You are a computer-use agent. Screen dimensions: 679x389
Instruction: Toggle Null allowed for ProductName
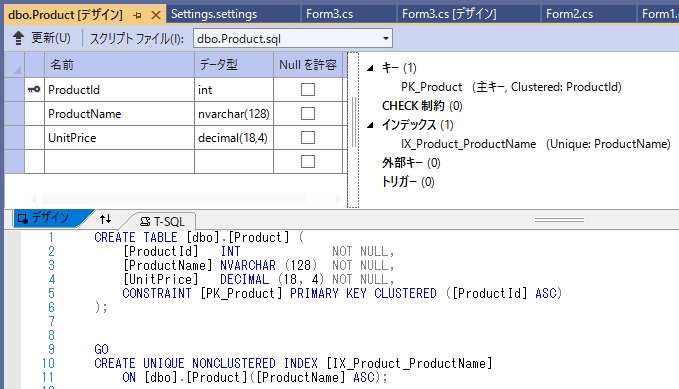[308, 113]
